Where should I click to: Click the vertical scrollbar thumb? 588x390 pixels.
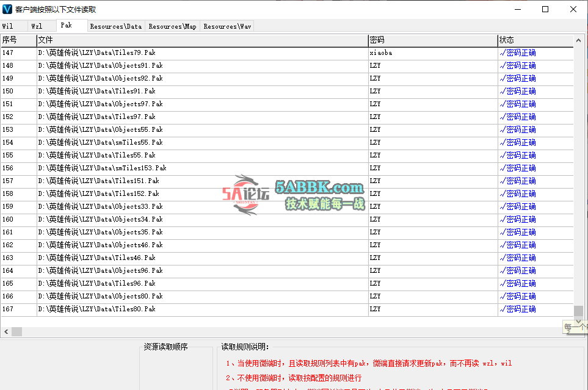point(578,311)
